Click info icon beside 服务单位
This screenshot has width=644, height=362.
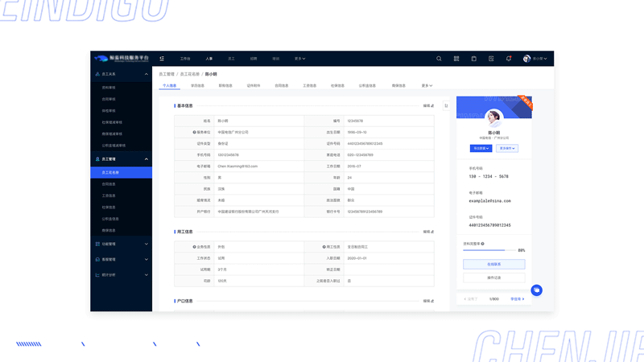(x=194, y=132)
